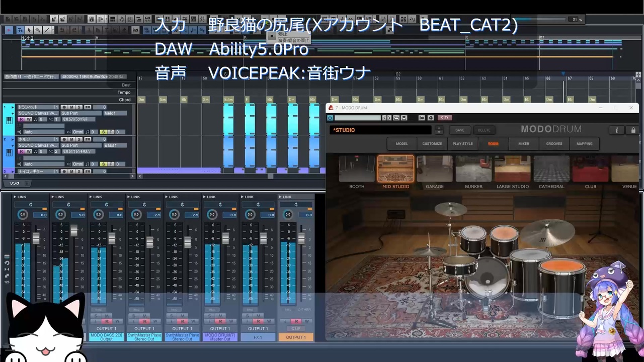The image size is (644, 362).
Task: Click the SAVE preset button
Action: pyautogui.click(x=460, y=130)
